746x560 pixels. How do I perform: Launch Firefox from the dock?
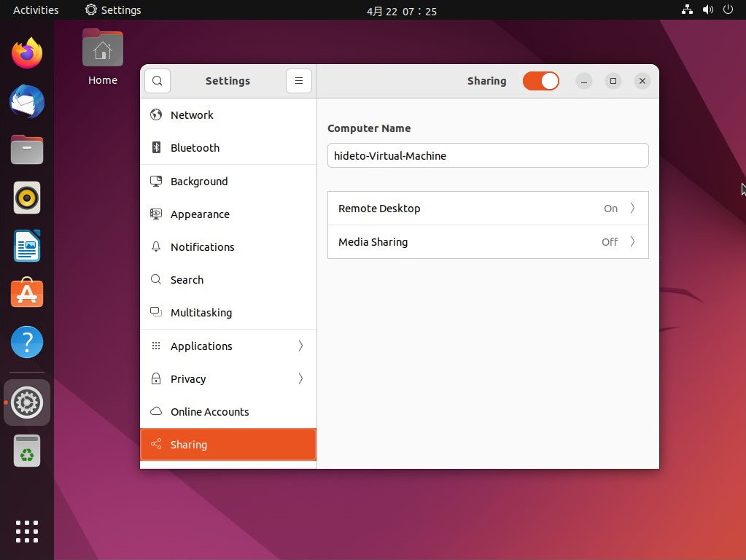coord(27,52)
